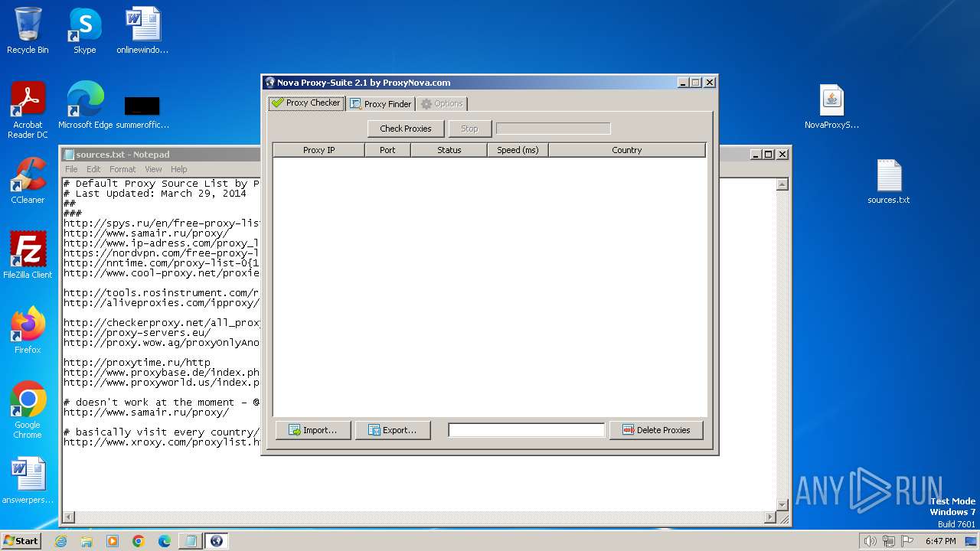
Task: Launch Microsoft Edge desktop shortcut
Action: pos(85,106)
